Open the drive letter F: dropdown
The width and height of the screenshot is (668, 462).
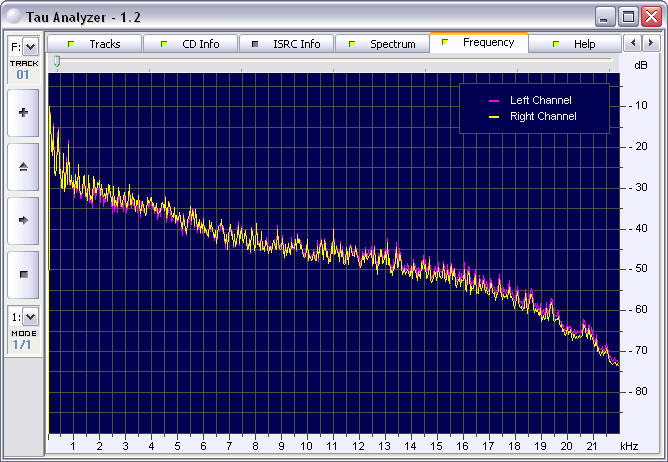tap(29, 47)
